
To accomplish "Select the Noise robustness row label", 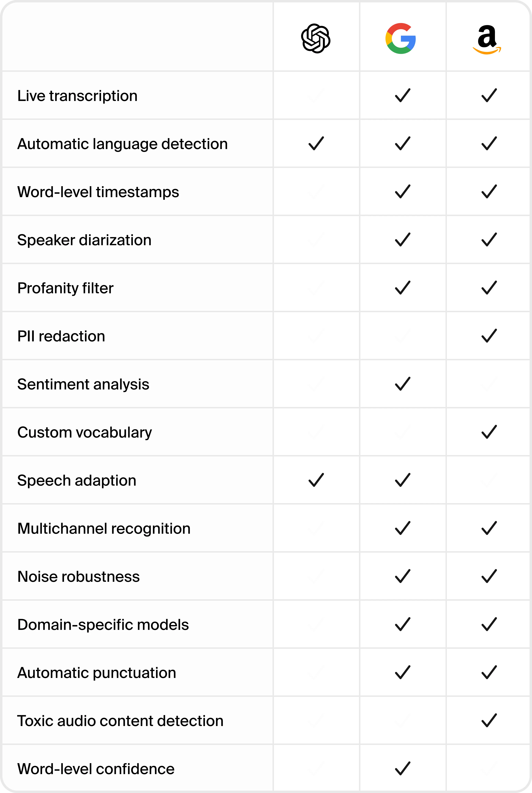I will tap(78, 577).
